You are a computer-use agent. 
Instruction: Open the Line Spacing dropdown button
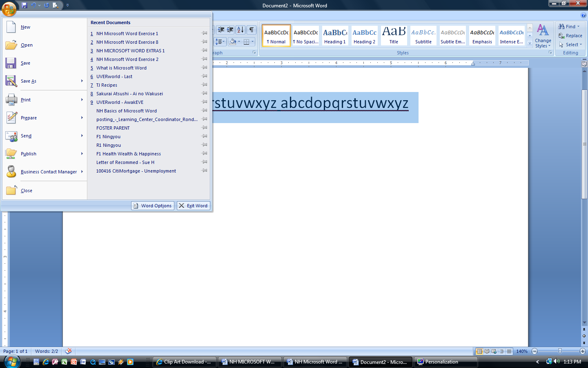[220, 41]
